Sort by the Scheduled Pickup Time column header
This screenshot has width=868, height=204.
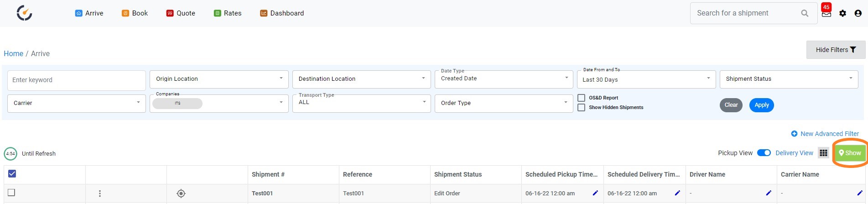(x=561, y=174)
